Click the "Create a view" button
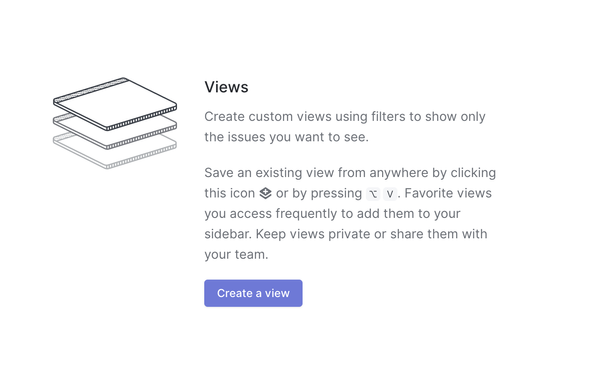The width and height of the screenshot is (600, 366). pos(253,293)
